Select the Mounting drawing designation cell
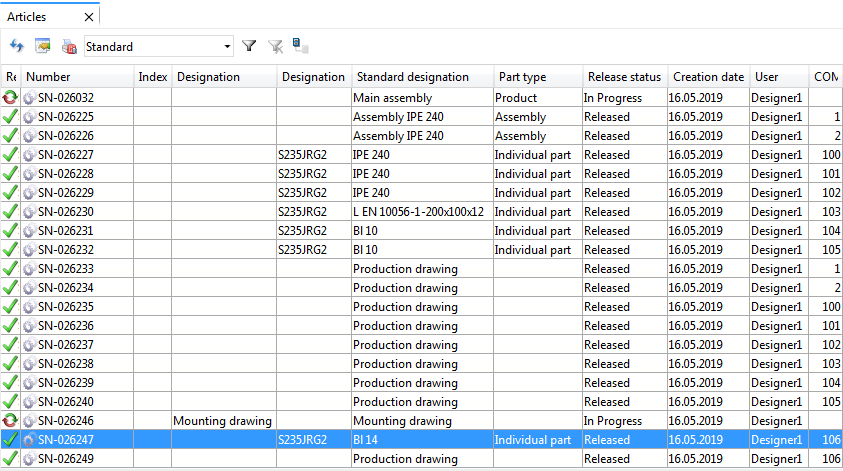 coord(223,421)
